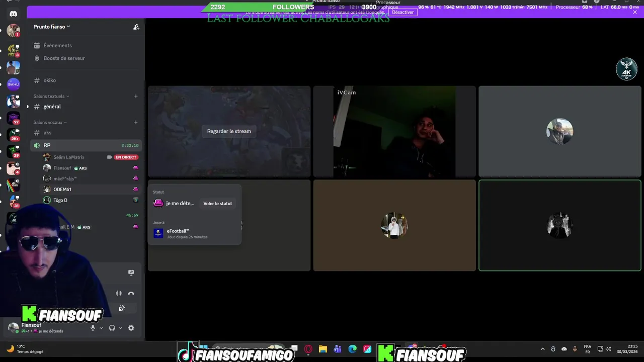Image resolution: width=644 pixels, height=362 pixels.
Task: Click Désactiver streamer mode button
Action: tap(403, 12)
